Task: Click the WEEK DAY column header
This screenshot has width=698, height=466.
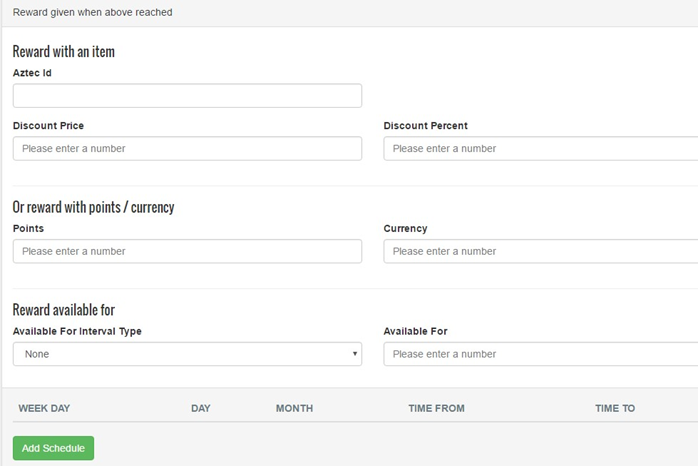Action: point(44,408)
